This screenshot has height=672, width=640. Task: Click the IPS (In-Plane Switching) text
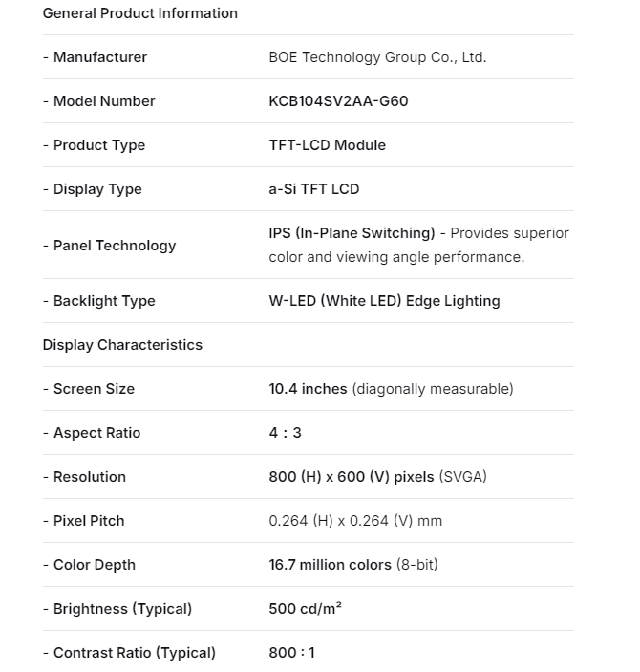pyautogui.click(x=352, y=233)
